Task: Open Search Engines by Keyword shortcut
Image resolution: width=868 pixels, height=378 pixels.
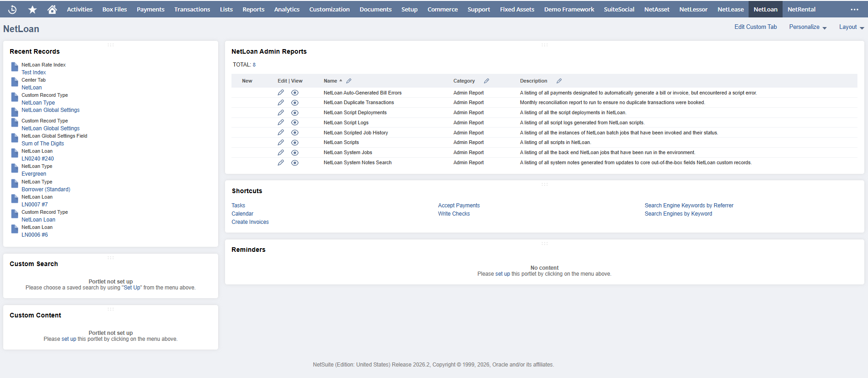Action: pyautogui.click(x=678, y=214)
